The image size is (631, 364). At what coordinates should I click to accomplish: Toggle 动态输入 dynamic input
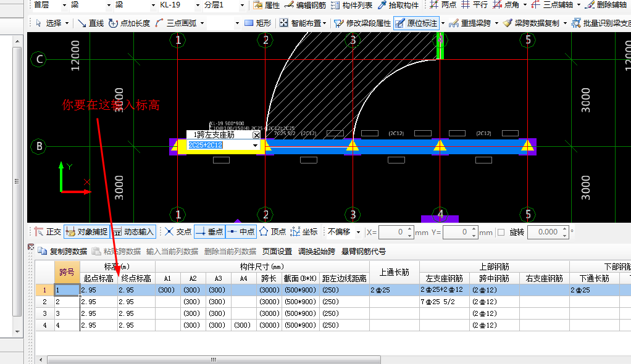pyautogui.click(x=133, y=232)
